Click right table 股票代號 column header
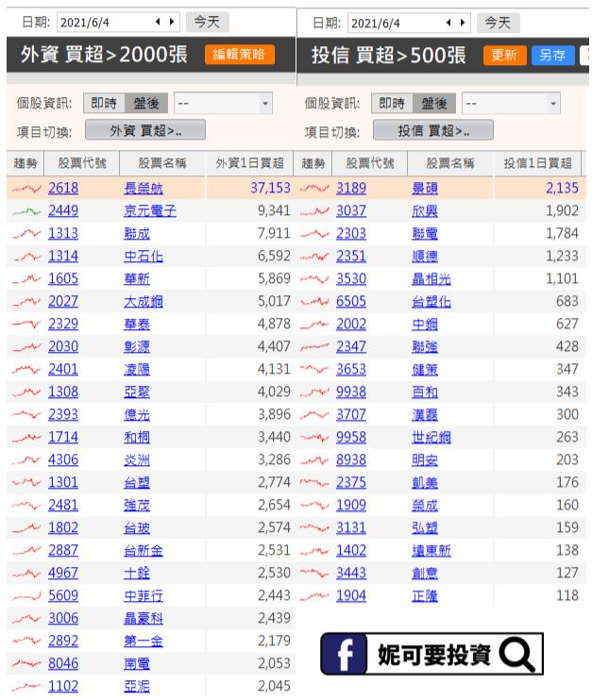Screen dimensions: 592x700 pyautogui.click(x=370, y=163)
